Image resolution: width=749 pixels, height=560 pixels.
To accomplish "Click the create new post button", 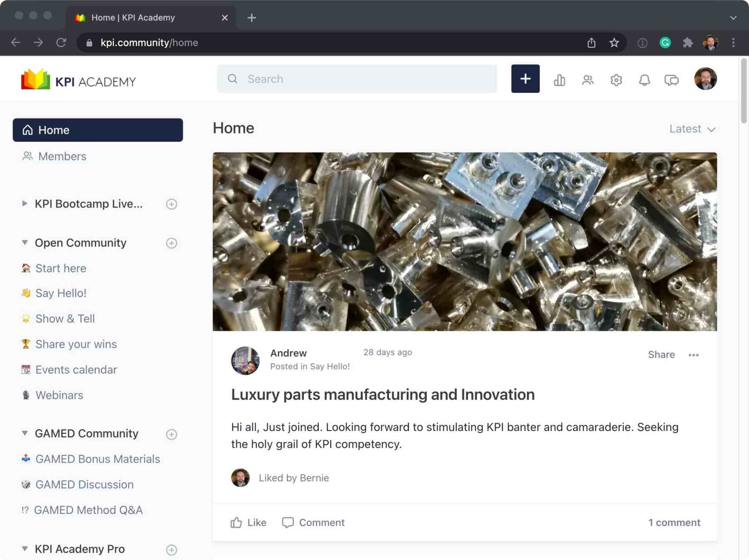I will 526,79.
